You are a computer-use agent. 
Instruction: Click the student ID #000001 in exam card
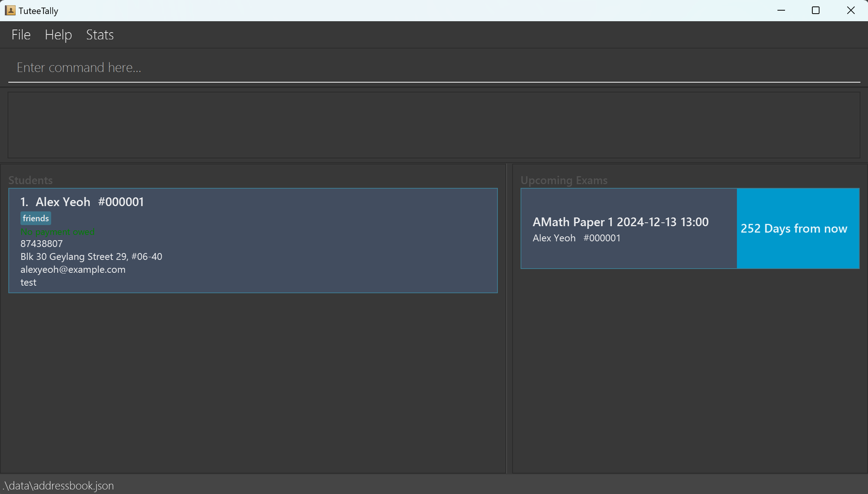602,238
